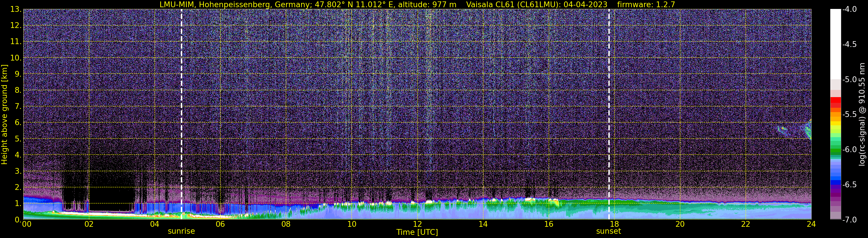The height and width of the screenshot is (238, 868).
Task: Click the height axis tick label 8
Action: [18, 90]
